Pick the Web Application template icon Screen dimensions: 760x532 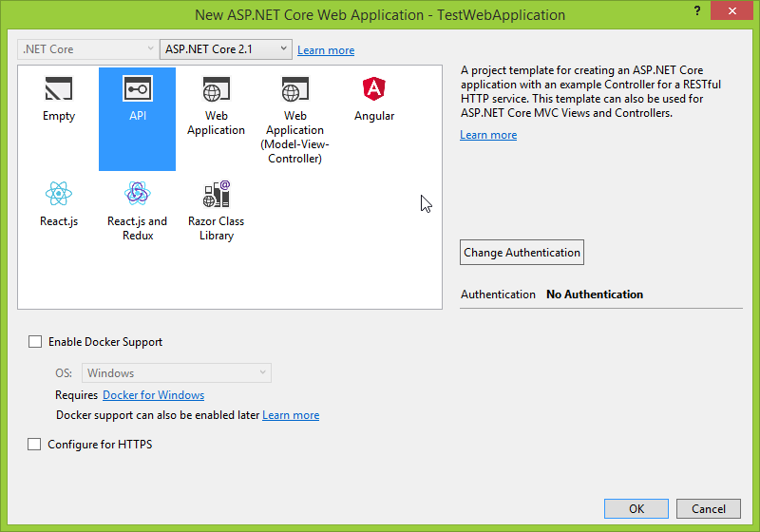click(217, 89)
